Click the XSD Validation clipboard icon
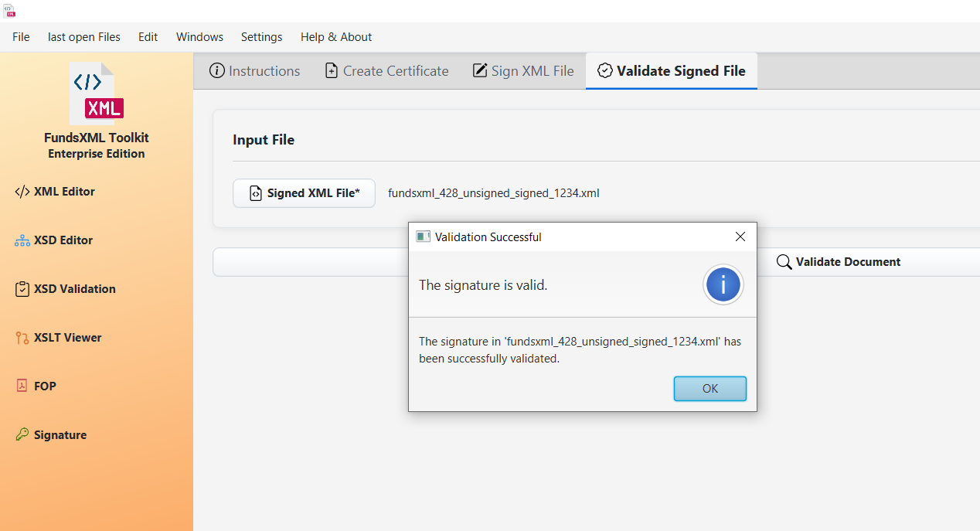 pyautogui.click(x=22, y=289)
